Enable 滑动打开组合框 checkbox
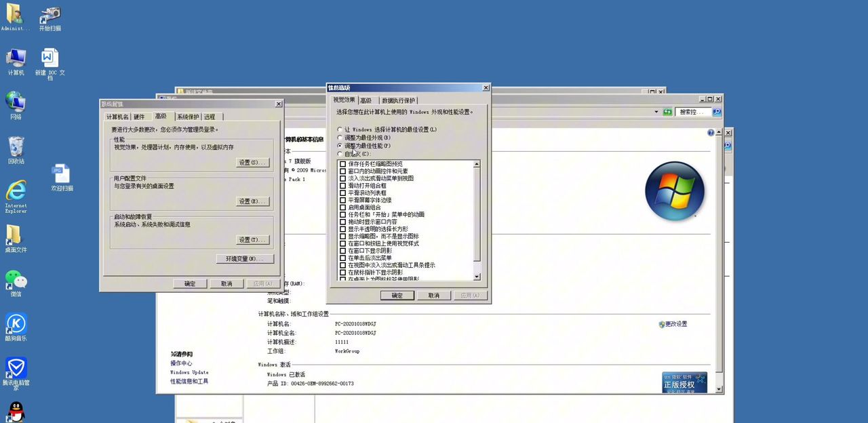The width and height of the screenshot is (868, 423). [343, 186]
